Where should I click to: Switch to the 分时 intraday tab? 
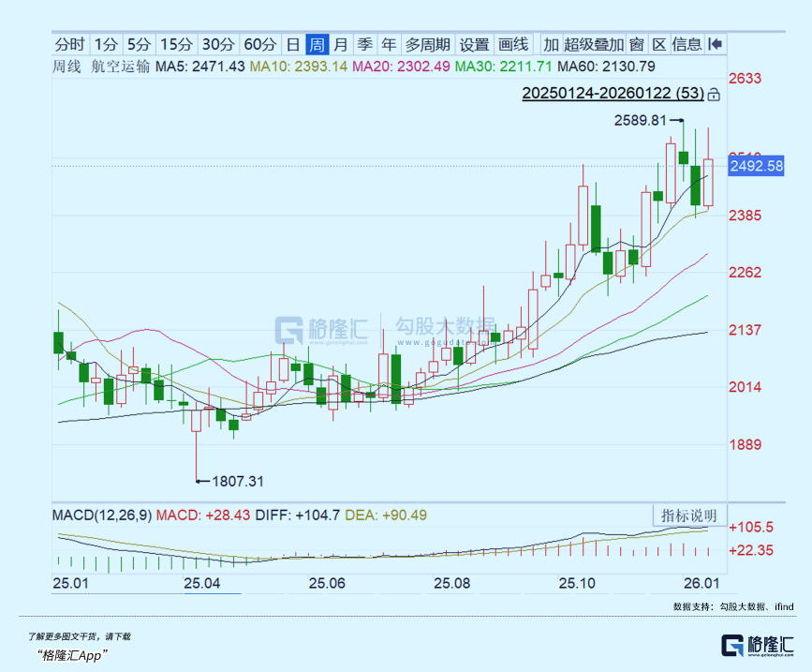pyautogui.click(x=69, y=44)
